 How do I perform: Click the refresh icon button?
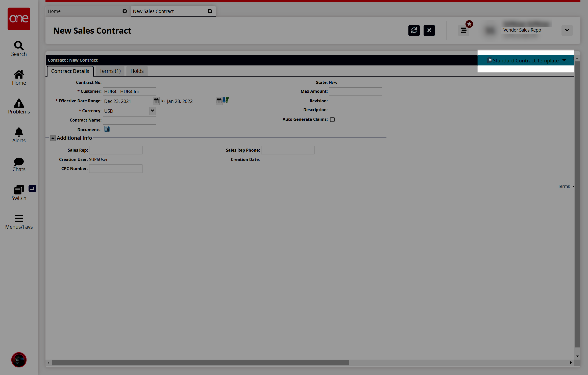coord(414,30)
